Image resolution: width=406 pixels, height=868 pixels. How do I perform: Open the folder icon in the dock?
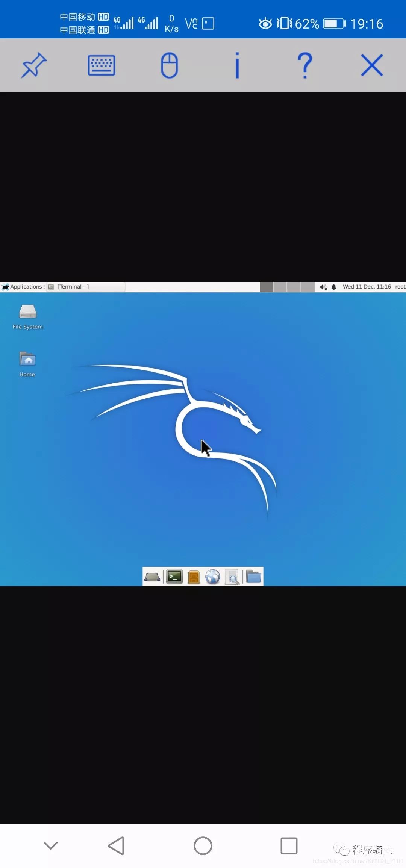(254, 577)
